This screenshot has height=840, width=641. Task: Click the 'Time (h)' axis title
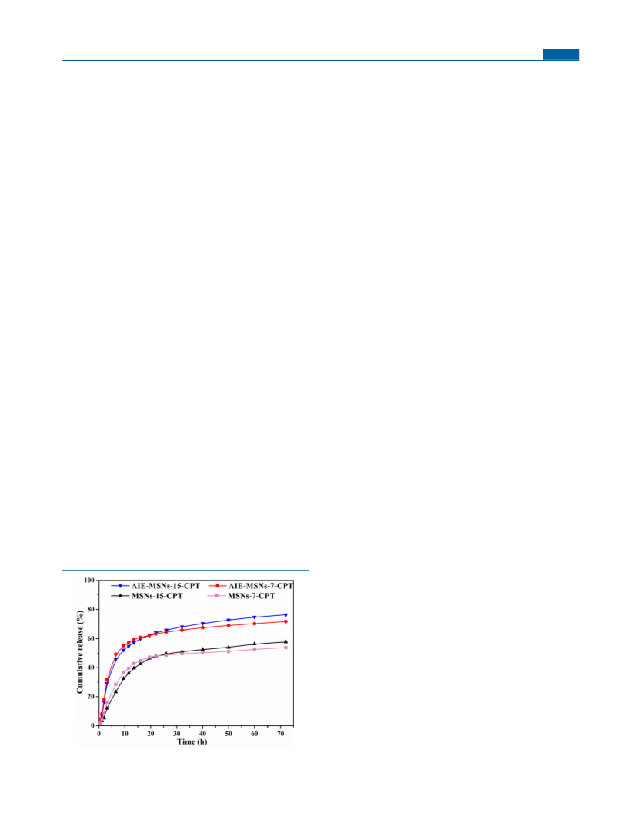click(x=192, y=741)
